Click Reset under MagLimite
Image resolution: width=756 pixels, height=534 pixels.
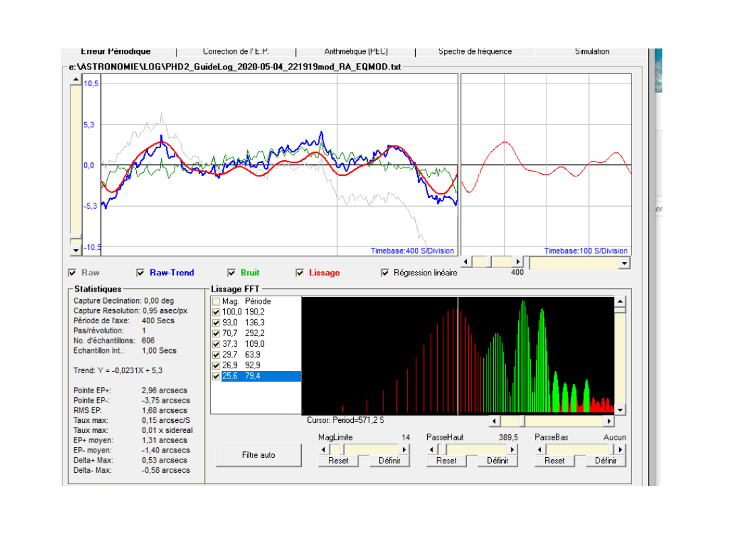point(338,461)
